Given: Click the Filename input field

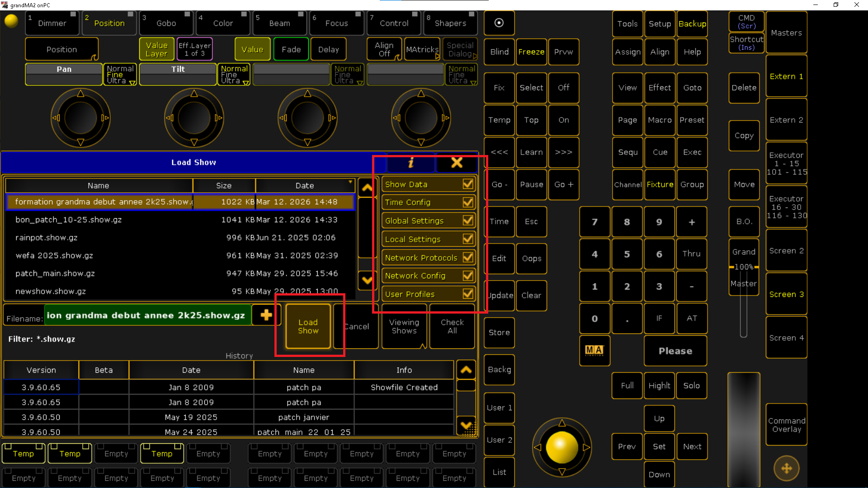Looking at the screenshot, I should tap(147, 315).
